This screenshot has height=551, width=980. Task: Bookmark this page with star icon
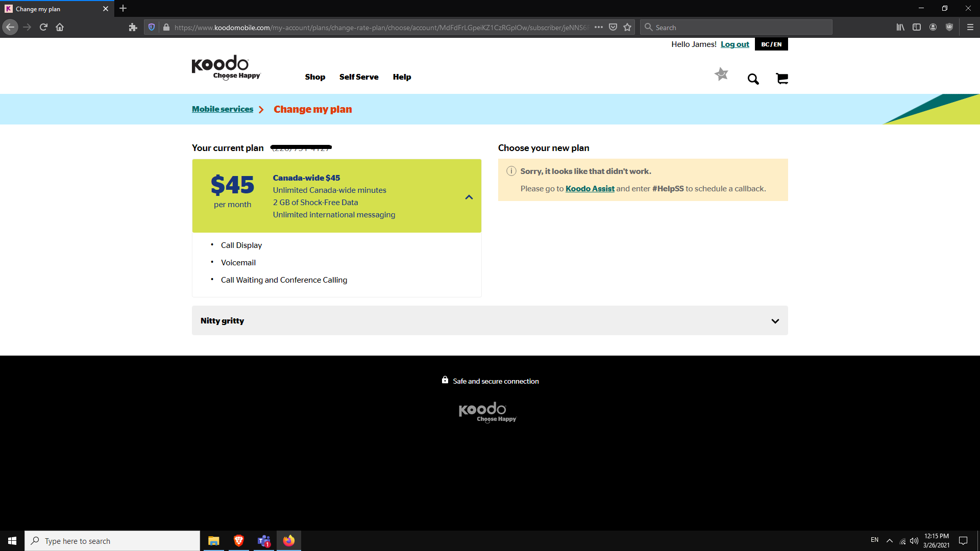[627, 27]
